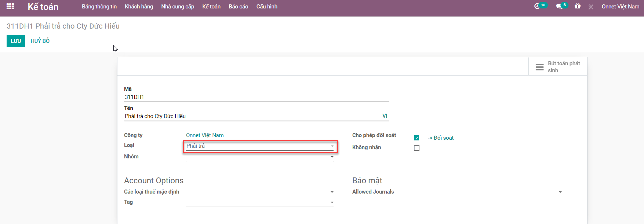
Task: Expand the Allowed Journals dropdown
Action: tap(488, 192)
